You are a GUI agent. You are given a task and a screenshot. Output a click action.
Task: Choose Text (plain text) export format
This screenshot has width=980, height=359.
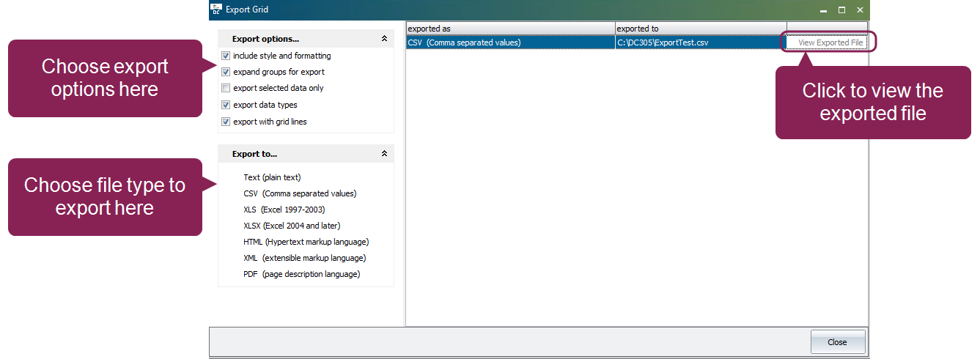pos(272,177)
